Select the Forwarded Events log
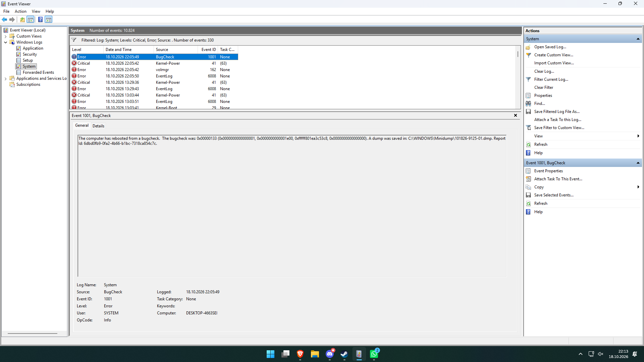The height and width of the screenshot is (362, 644). point(38,72)
